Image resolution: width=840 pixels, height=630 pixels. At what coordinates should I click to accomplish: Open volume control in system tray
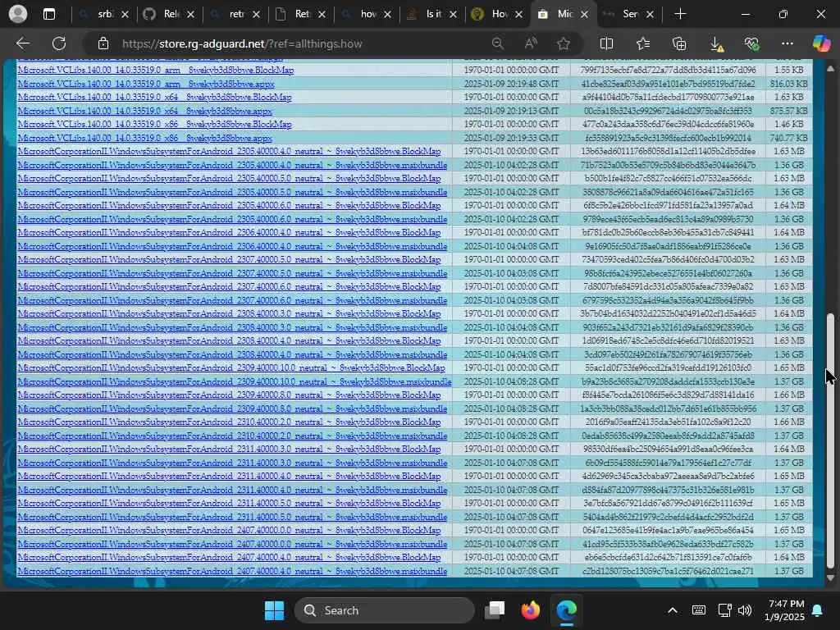745,610
